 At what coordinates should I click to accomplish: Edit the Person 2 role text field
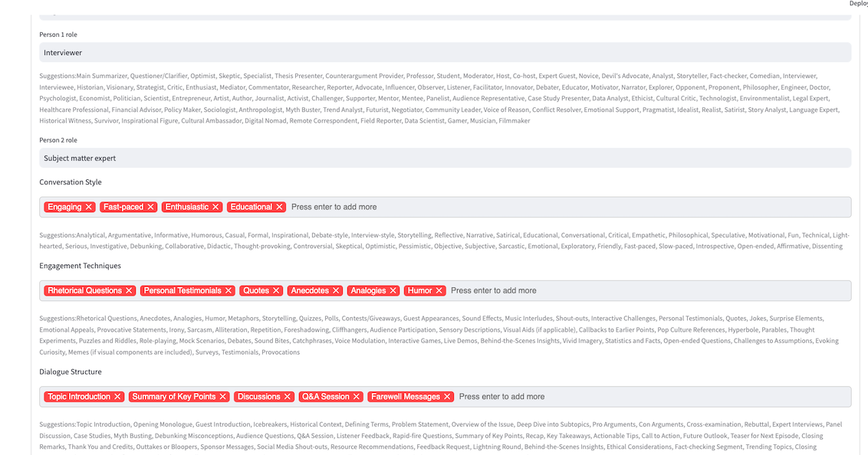click(445, 158)
